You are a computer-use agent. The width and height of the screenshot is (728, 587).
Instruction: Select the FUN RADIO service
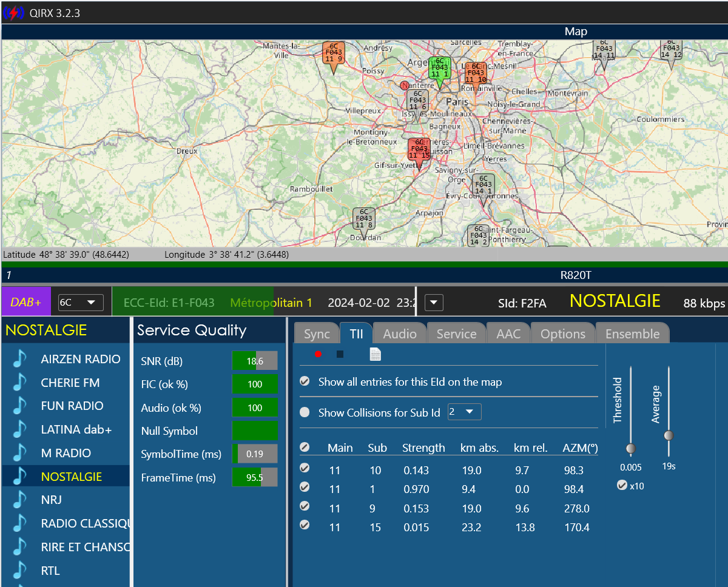point(72,406)
